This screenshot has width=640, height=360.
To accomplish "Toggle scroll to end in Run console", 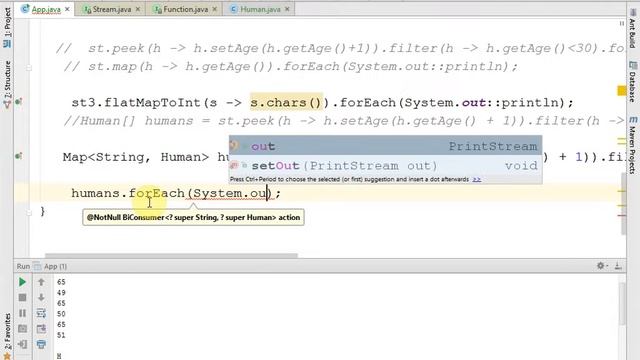I will [x=41, y=329].
